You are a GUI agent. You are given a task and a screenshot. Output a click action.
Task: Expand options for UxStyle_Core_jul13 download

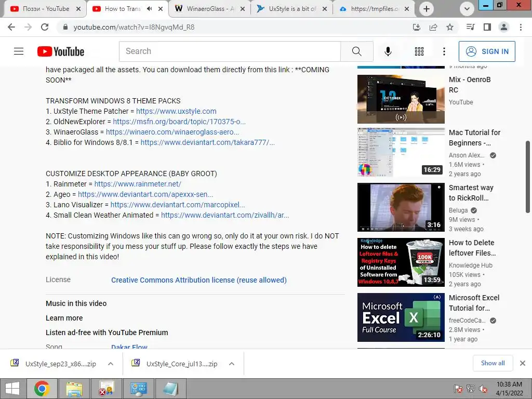click(x=232, y=364)
